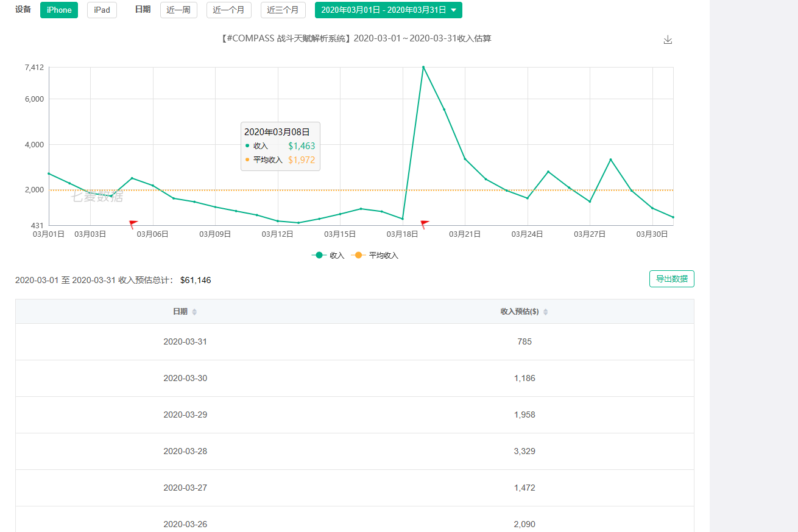The height and width of the screenshot is (532, 798).
Task: Click the 3,329 revenue value cell
Action: coord(524,451)
